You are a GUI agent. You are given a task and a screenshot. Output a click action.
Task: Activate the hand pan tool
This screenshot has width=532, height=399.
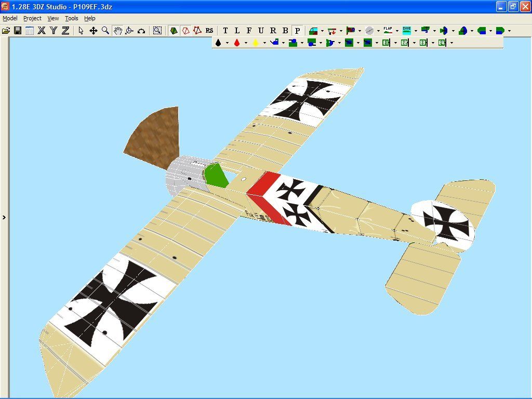click(118, 31)
